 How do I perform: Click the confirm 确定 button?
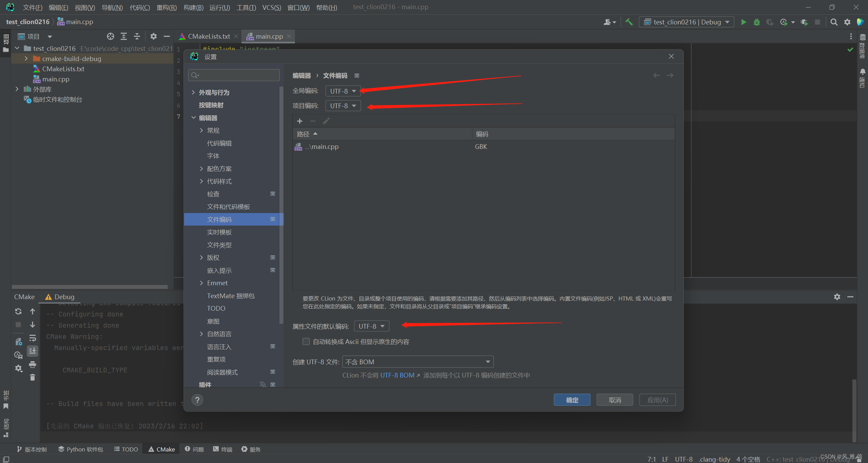[x=572, y=400]
